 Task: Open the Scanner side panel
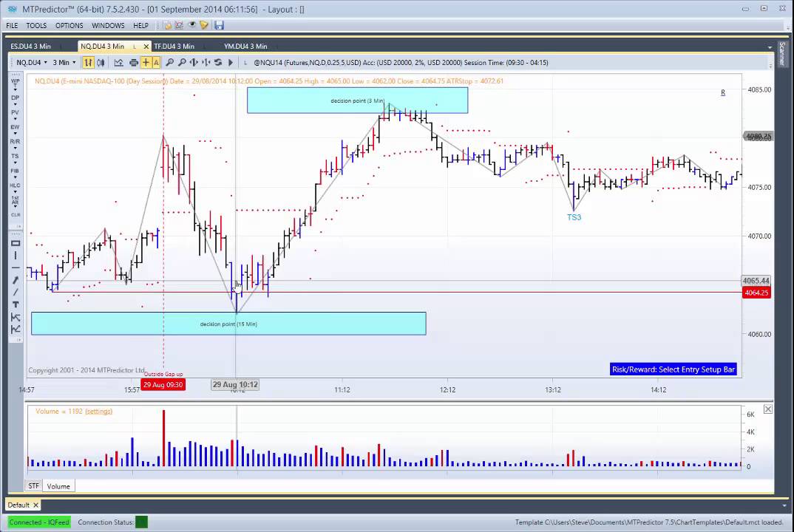pyautogui.click(x=782, y=54)
